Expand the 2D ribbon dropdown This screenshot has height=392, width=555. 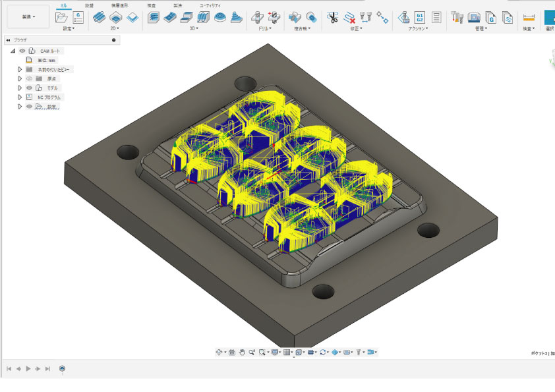point(115,28)
